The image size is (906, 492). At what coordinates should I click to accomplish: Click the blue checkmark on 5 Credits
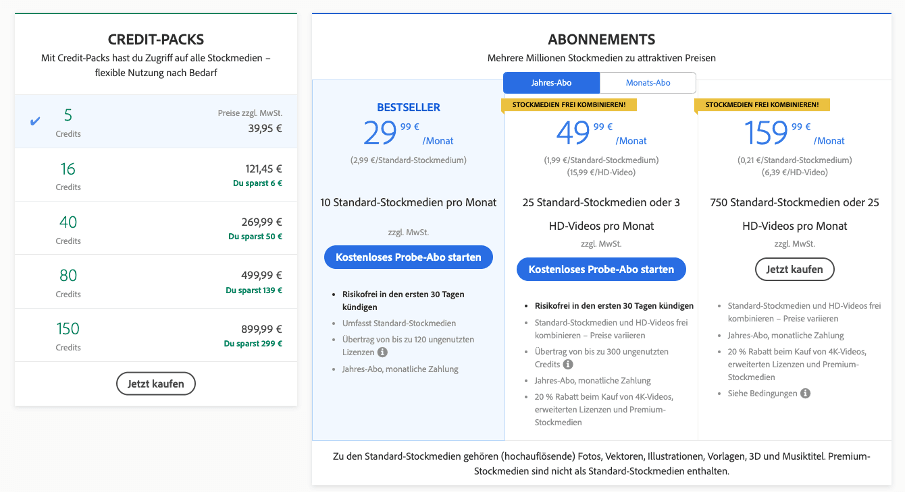pos(36,121)
